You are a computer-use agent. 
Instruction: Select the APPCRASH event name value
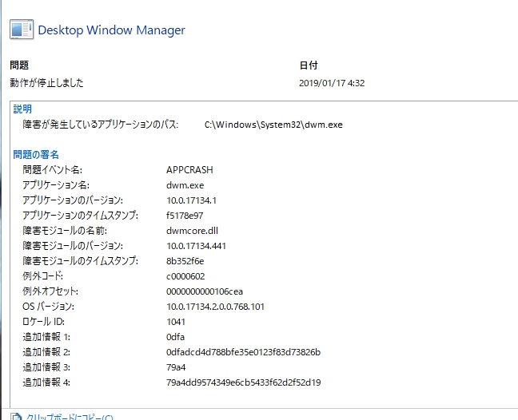(x=189, y=169)
